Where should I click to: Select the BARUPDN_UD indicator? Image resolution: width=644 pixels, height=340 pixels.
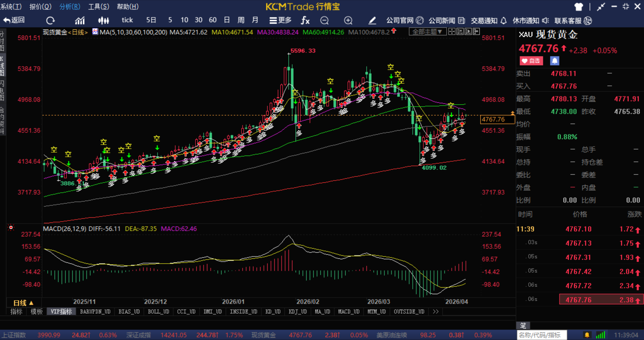click(x=95, y=312)
